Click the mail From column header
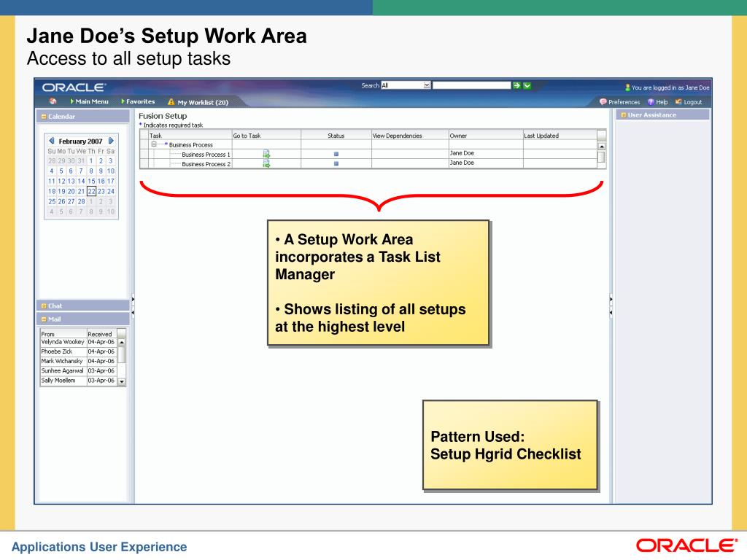 tap(63, 334)
